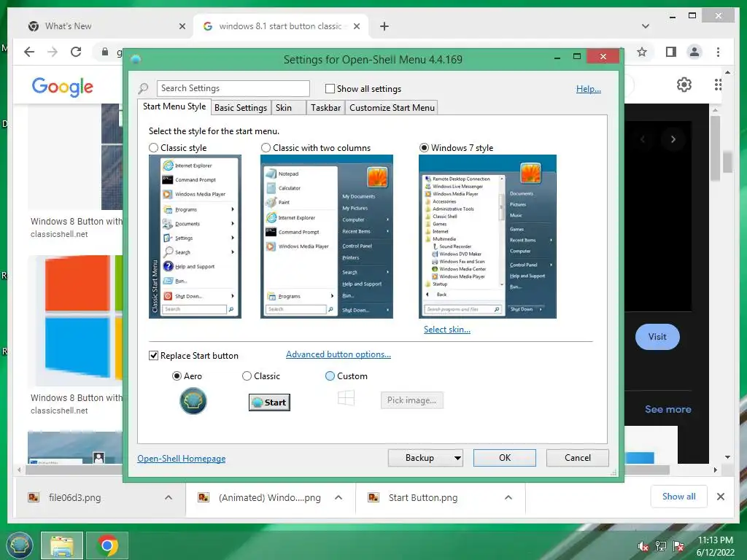Open Advanced button options... link
Screen dimensions: 747x560
click(x=338, y=354)
